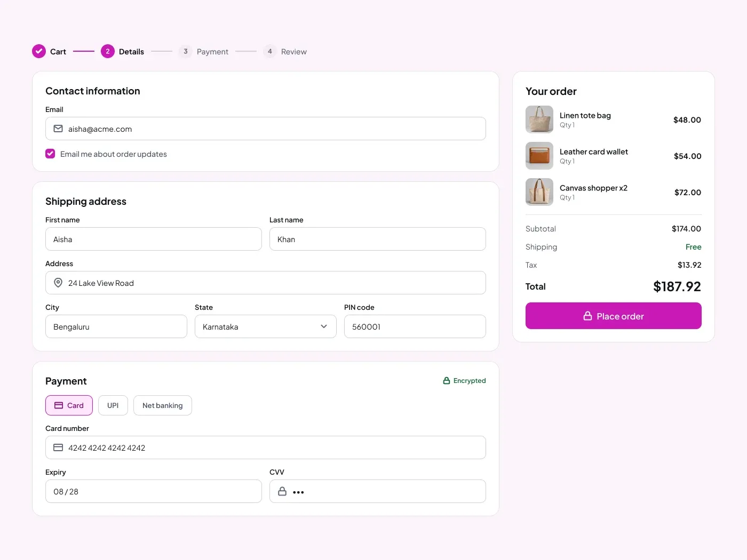Click the Last name field with Khan
Screen dimensions: 747x560
(x=378, y=239)
